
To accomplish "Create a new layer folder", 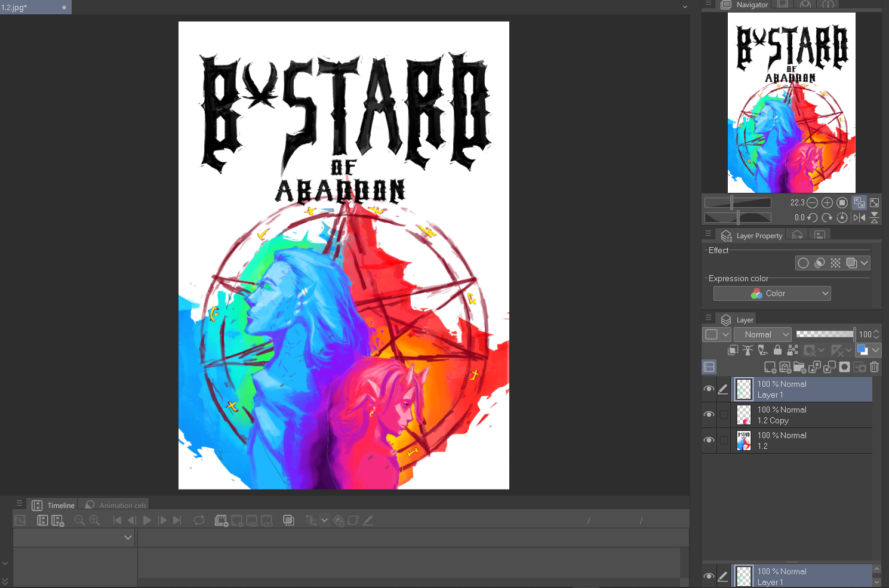I will coord(800,367).
